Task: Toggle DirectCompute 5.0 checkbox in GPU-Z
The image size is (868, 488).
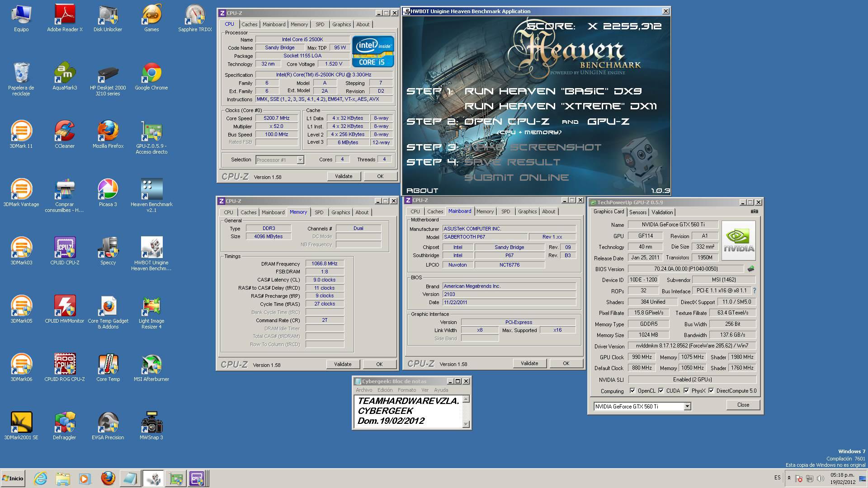Action: coord(711,391)
